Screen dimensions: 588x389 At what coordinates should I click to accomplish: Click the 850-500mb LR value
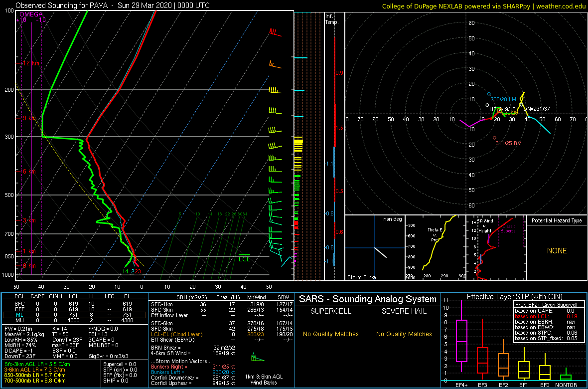click(35, 375)
